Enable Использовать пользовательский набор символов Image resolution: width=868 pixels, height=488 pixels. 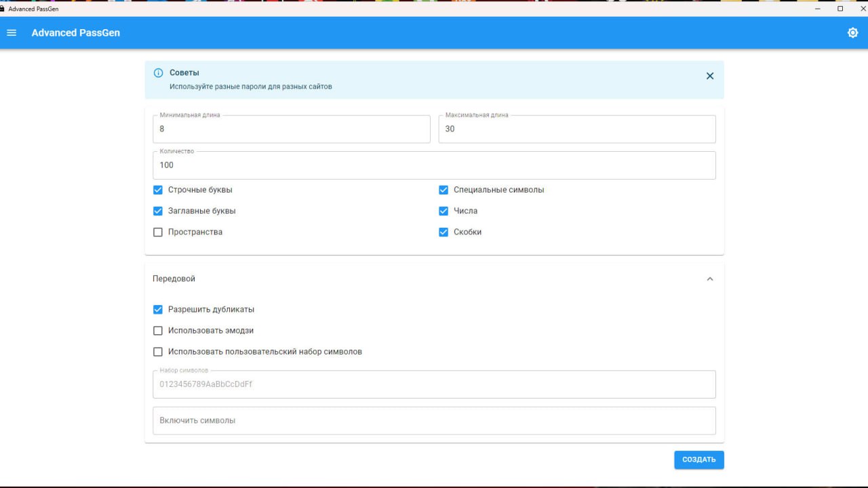pos(158,352)
